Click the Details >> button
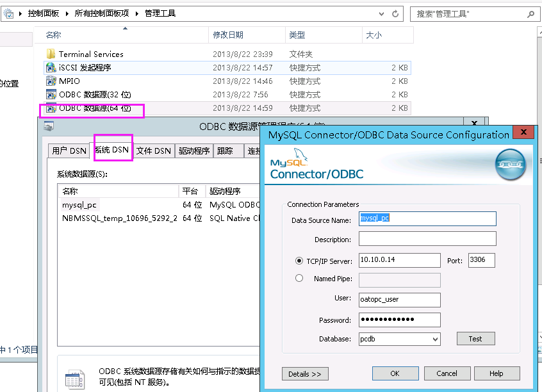 click(305, 373)
